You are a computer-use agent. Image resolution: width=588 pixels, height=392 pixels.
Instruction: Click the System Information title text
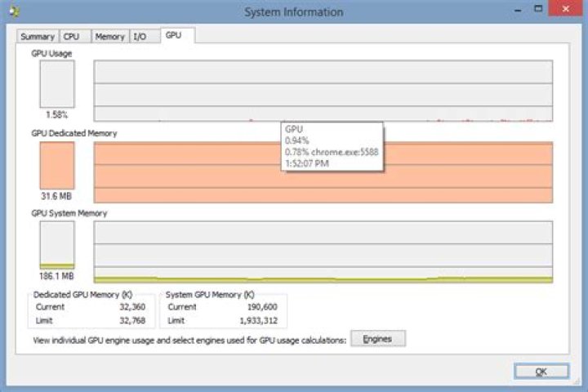(x=294, y=12)
